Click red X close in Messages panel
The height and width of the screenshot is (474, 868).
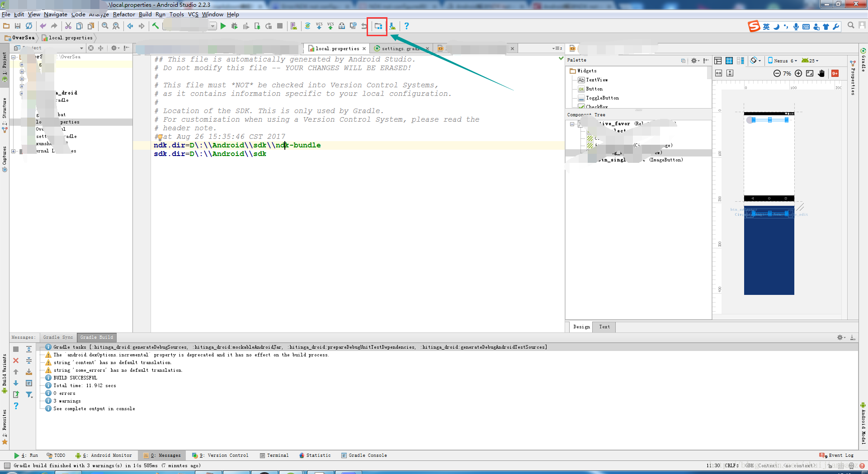click(x=16, y=360)
